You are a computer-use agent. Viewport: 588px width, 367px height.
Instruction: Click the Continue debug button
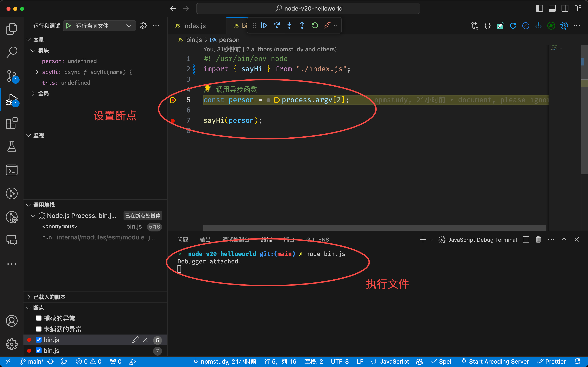(x=264, y=26)
